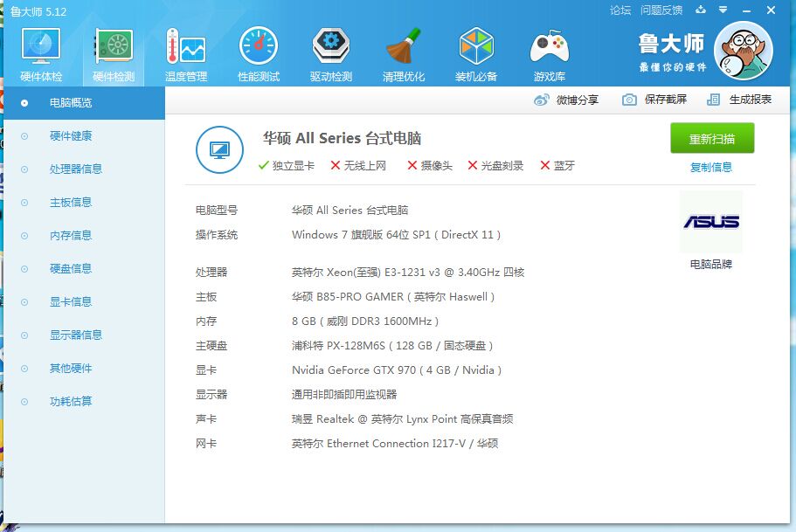The image size is (796, 532).
Task: Select 电脑概览 in the sidebar
Action: [84, 103]
